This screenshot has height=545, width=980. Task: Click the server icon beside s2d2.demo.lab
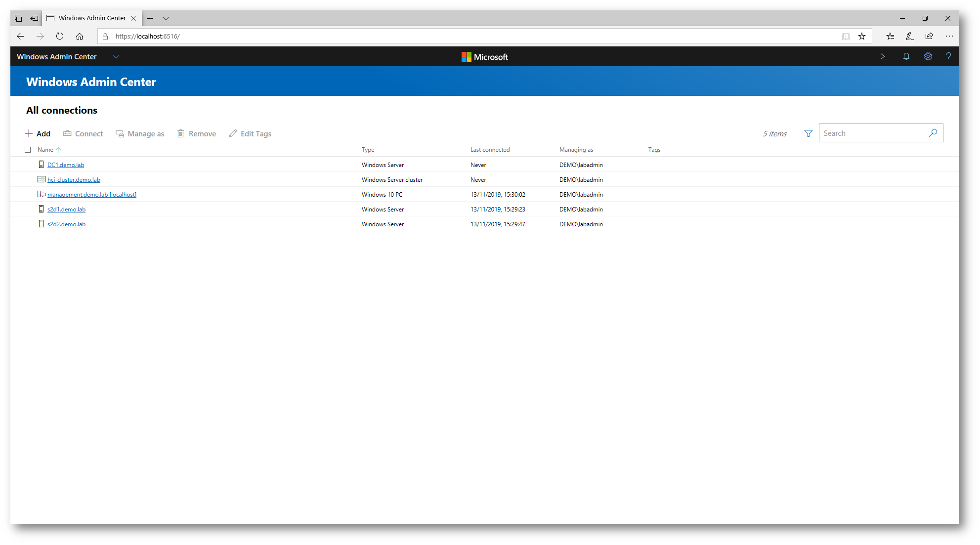click(42, 224)
